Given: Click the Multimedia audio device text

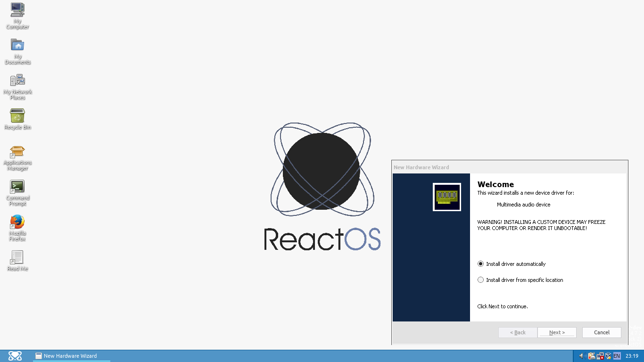Looking at the screenshot, I should click(x=524, y=205).
